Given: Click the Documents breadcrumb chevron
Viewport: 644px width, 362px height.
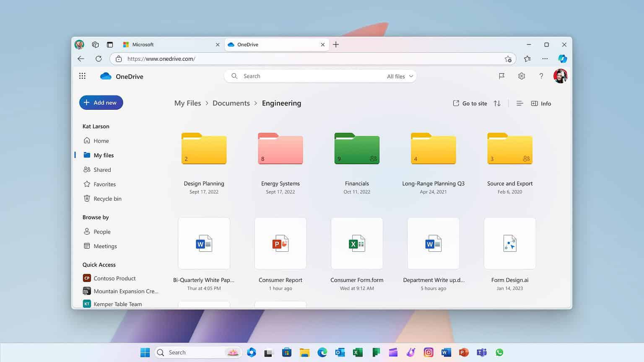Looking at the screenshot, I should tap(256, 103).
